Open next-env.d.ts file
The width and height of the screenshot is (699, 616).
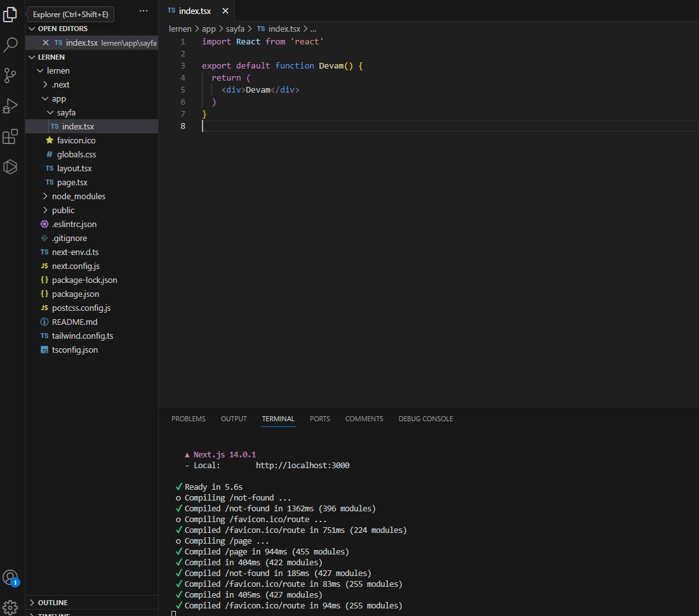pyautogui.click(x=92, y=252)
